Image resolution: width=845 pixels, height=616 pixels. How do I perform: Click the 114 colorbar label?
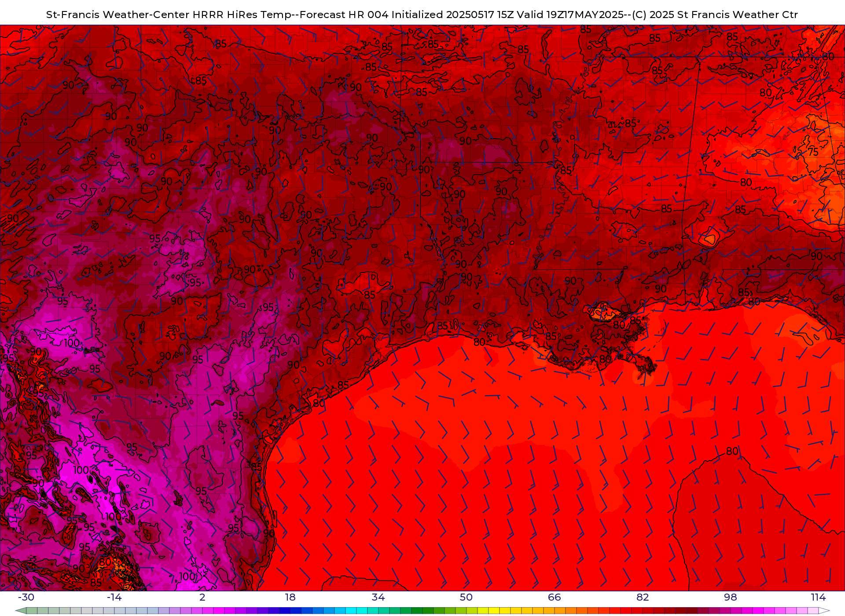coord(819,597)
